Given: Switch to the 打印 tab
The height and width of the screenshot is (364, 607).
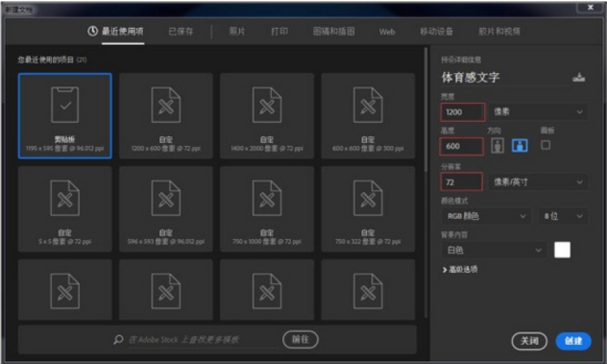Looking at the screenshot, I should tap(279, 32).
